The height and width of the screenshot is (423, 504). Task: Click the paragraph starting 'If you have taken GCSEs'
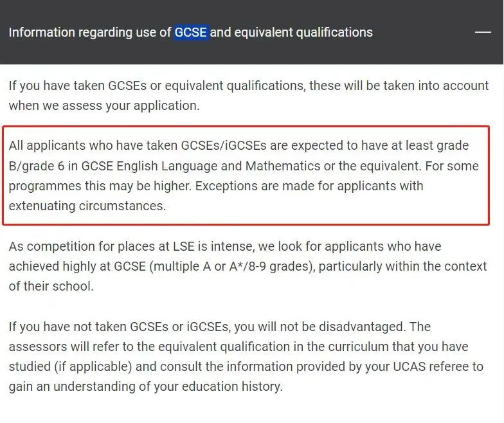point(248,95)
